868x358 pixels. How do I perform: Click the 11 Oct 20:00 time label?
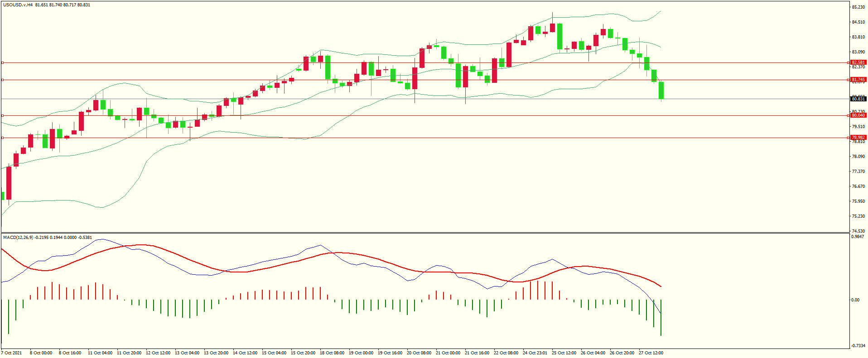coord(129,353)
